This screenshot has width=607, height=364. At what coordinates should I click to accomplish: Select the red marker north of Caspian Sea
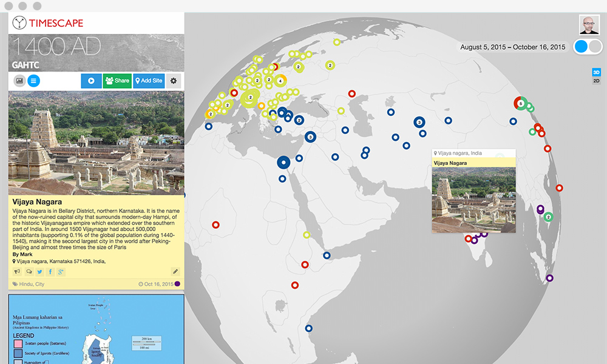(351, 93)
